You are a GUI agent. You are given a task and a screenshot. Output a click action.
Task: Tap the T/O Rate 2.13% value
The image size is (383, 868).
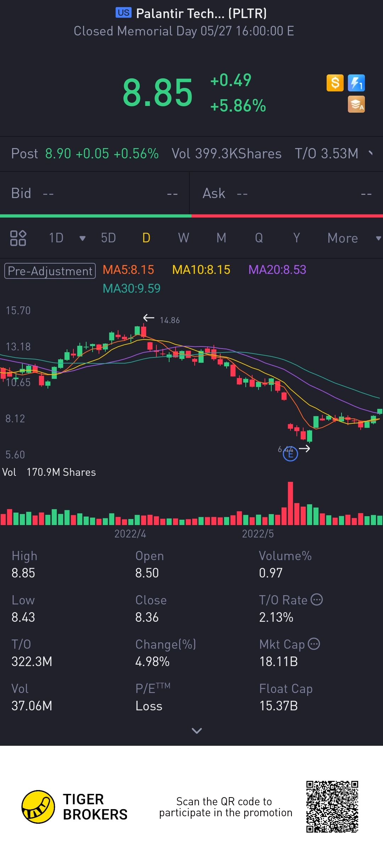tap(276, 617)
